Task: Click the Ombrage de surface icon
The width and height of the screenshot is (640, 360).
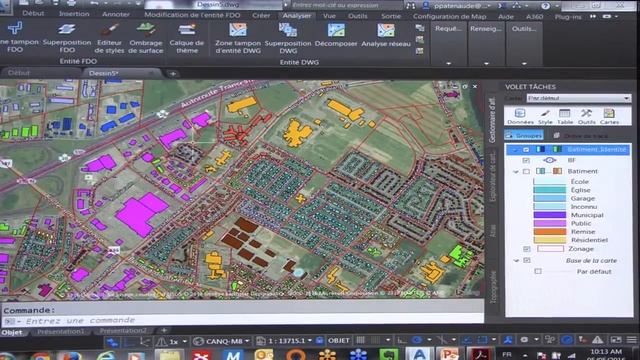Action: pyautogui.click(x=146, y=38)
